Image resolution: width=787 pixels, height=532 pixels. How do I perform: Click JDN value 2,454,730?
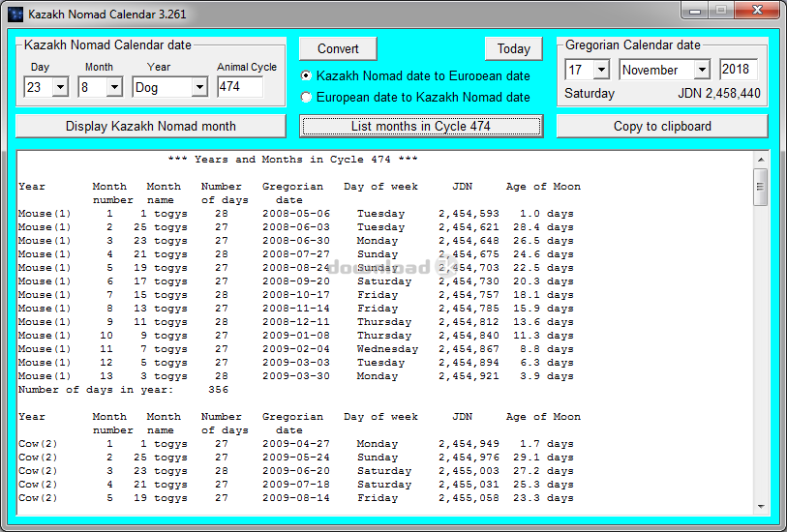[x=469, y=281]
